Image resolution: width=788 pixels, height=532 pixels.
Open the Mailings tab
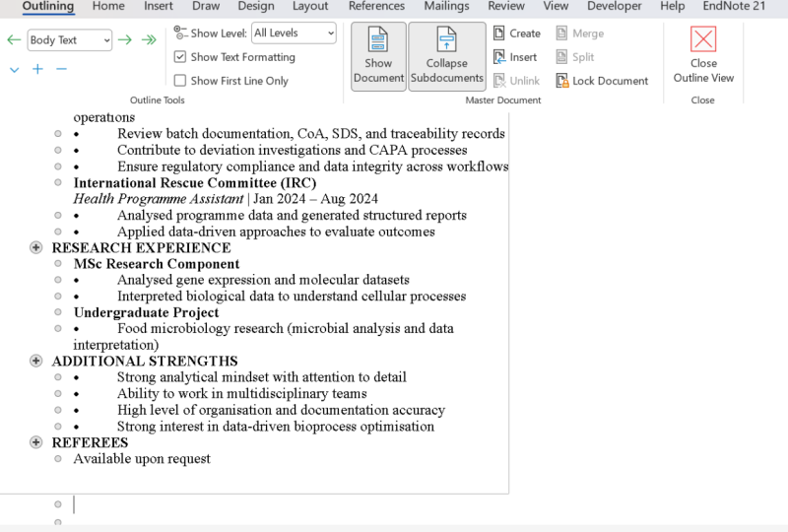click(x=447, y=6)
